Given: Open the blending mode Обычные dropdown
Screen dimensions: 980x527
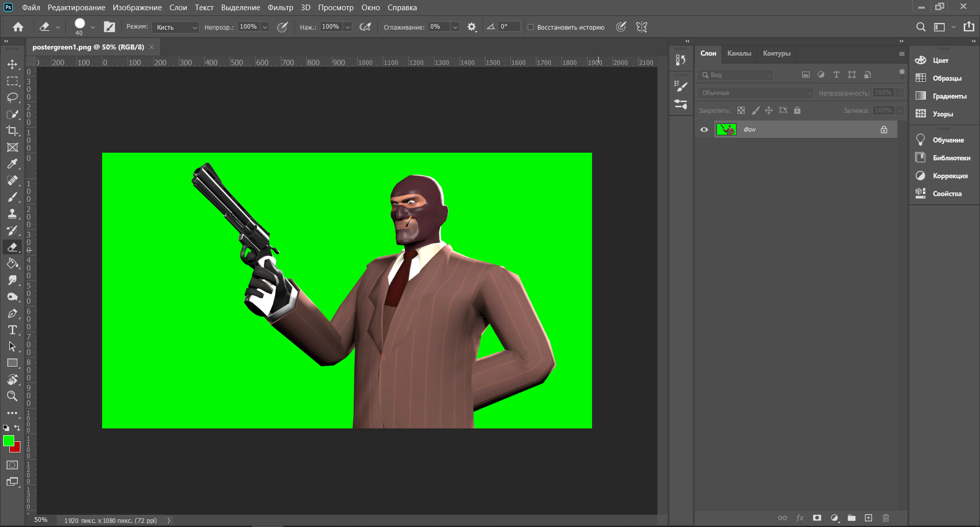Looking at the screenshot, I should tap(755, 93).
